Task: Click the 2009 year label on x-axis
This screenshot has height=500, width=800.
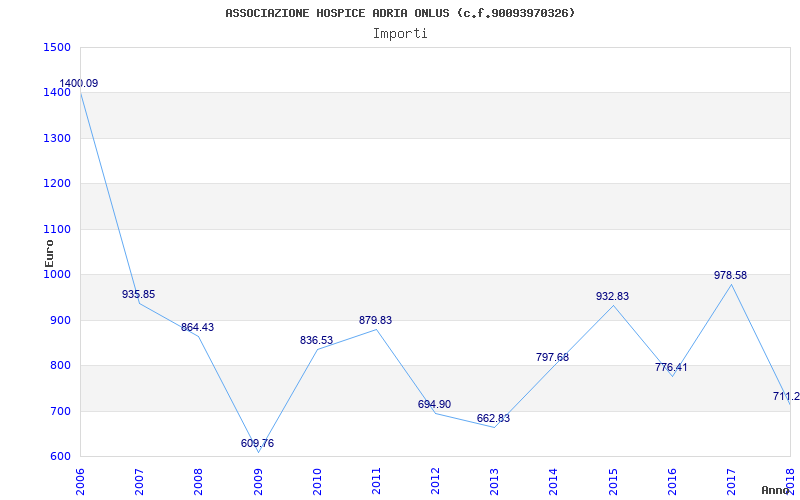Action: pyautogui.click(x=258, y=482)
